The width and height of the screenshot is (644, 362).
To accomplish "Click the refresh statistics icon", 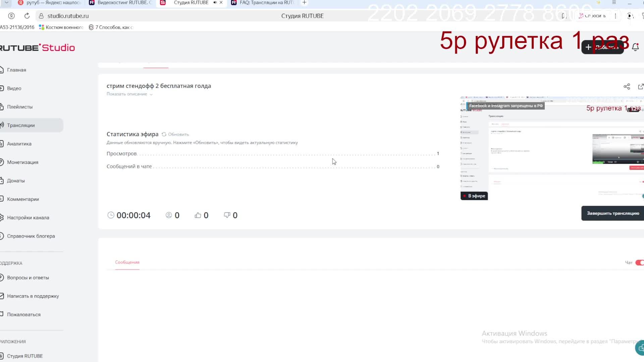I will [x=164, y=134].
